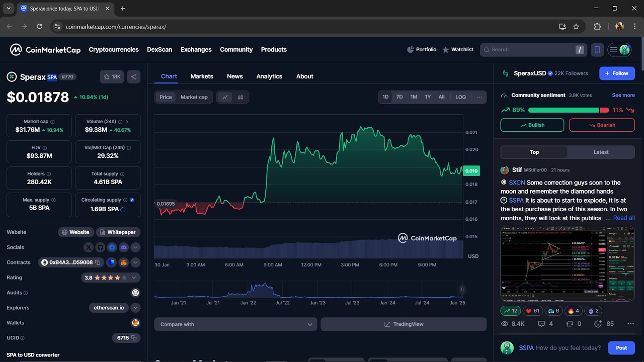Follow the SperaxUSD account
Image resolution: width=644 pixels, height=362 pixels.
pos(617,73)
